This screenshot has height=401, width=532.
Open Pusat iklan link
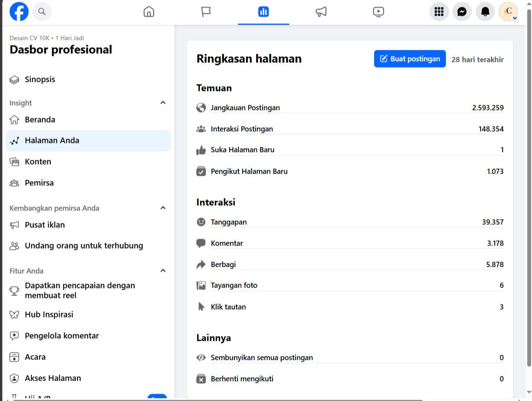click(x=45, y=225)
